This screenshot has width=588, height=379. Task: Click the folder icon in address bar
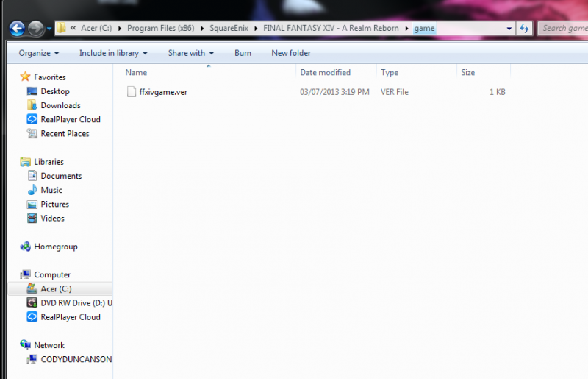tap(61, 28)
